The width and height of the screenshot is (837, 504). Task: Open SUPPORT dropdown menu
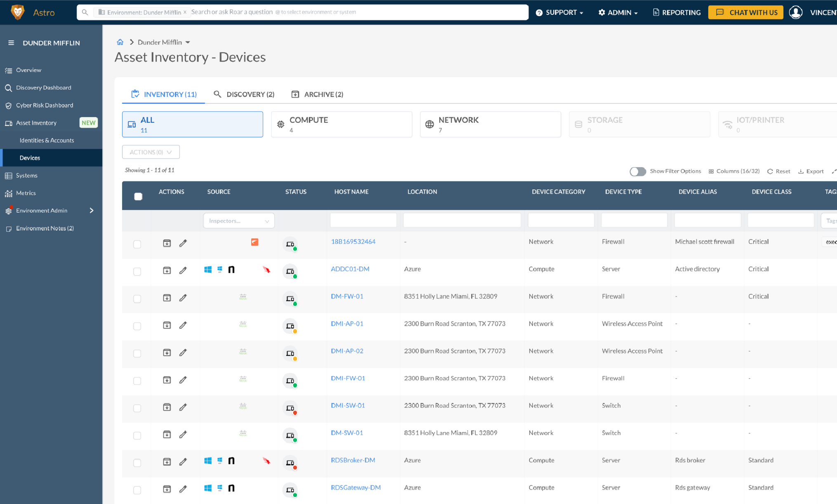coord(559,12)
